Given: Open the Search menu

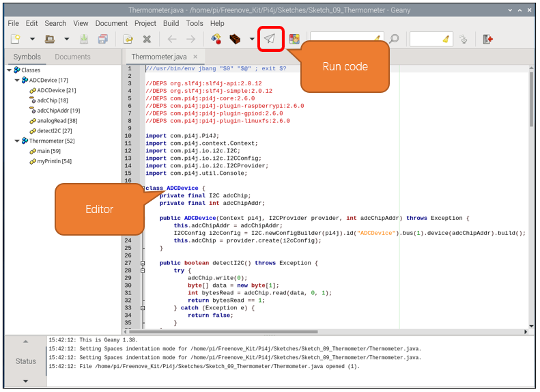Looking at the screenshot, I should (x=55, y=23).
